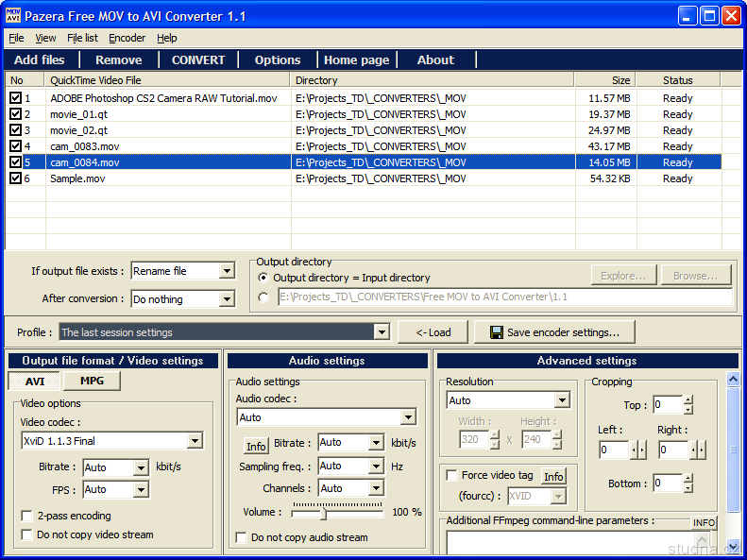Viewport: 747px width, 560px height.
Task: Start conversion with the CONVERT toolbar button
Action: [x=198, y=59]
